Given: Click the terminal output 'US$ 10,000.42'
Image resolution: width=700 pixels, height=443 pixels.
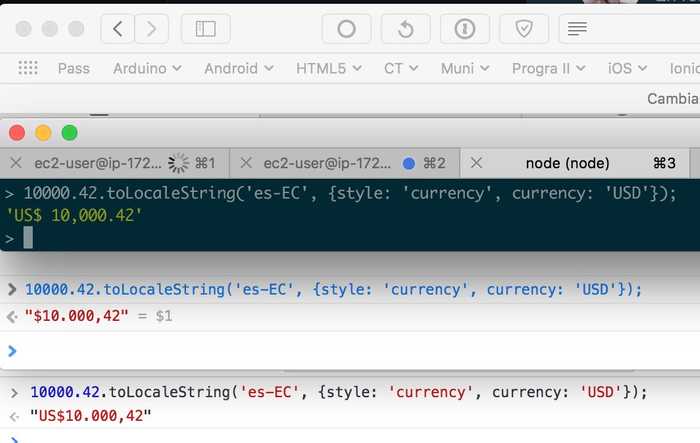Looking at the screenshot, I should point(74,216).
